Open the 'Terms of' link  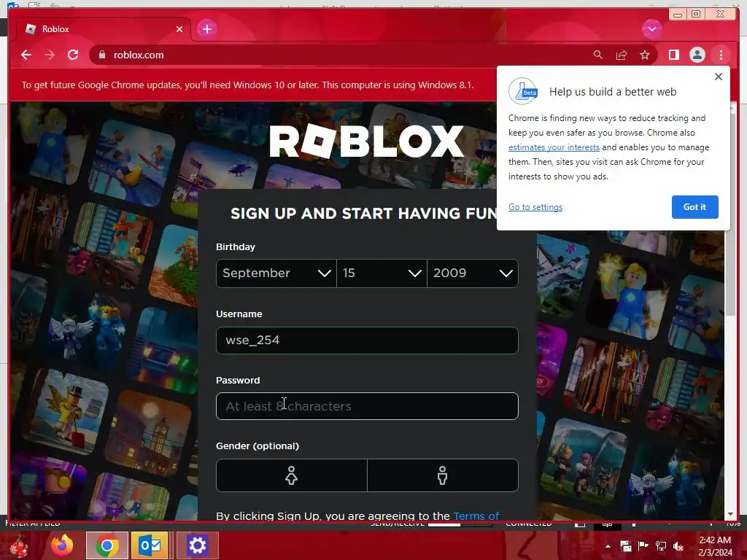pos(476,516)
